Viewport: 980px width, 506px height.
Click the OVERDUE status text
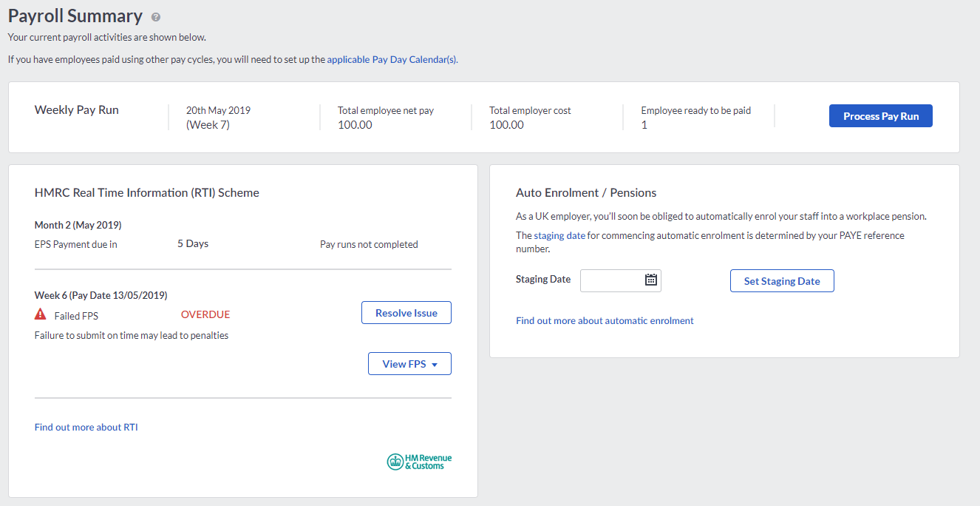pyautogui.click(x=205, y=314)
